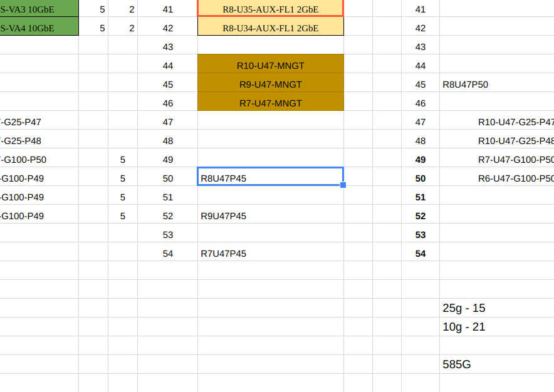The height and width of the screenshot is (392, 554).
Task: Click the value 2 left of number 42
Action: pos(132,28)
